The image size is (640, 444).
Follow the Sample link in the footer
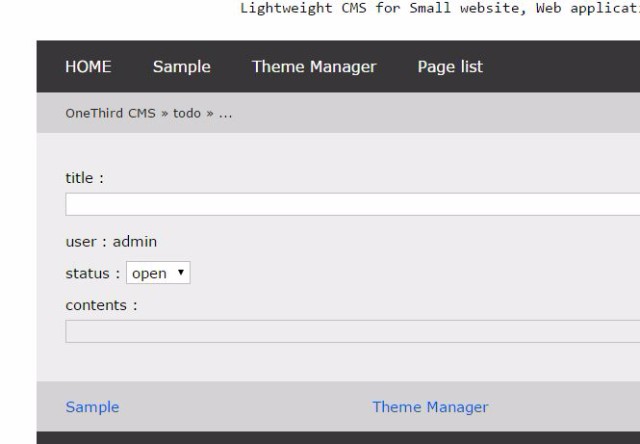[x=92, y=407]
